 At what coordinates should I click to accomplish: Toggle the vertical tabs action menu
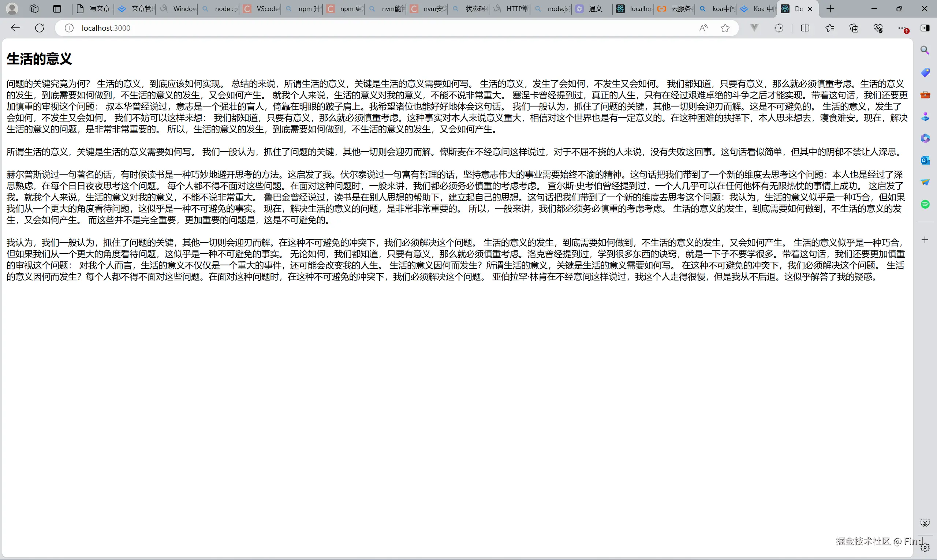pyautogui.click(x=57, y=9)
